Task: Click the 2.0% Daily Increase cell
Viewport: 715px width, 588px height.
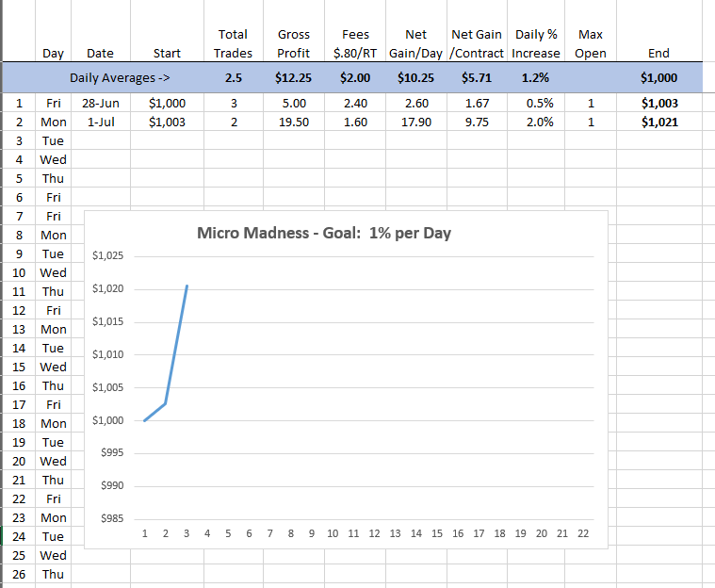Action: coord(535,122)
